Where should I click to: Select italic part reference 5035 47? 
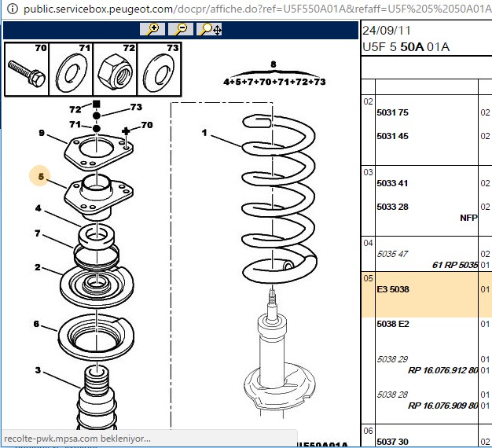coord(392,254)
